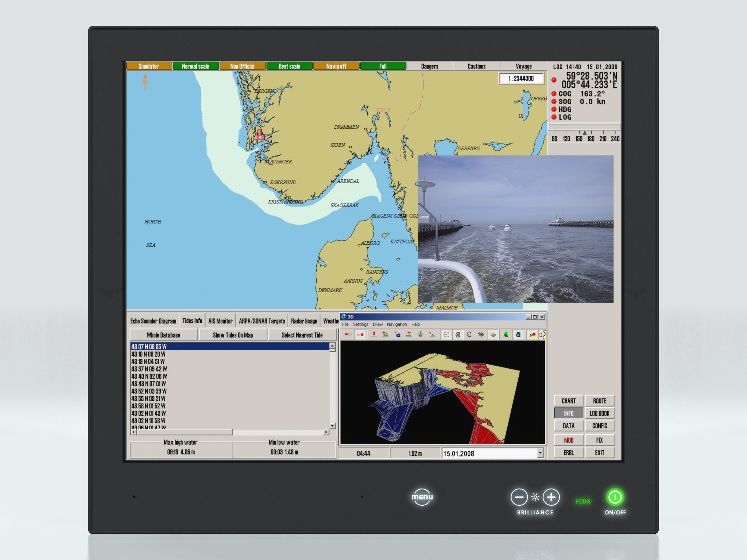
Task: Toggle the Simulator status indicator
Action: (x=149, y=66)
